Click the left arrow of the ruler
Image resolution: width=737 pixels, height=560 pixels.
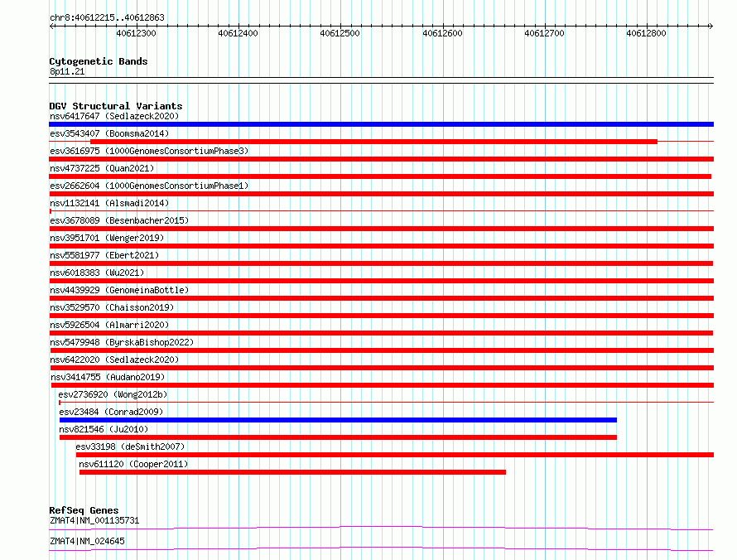[52, 27]
